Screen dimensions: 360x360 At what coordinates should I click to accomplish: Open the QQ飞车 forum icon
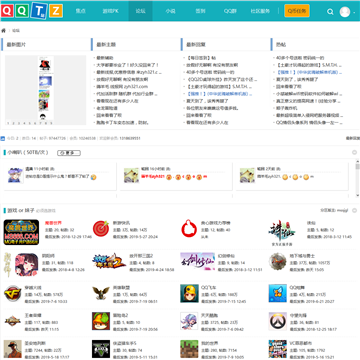tap(189, 293)
